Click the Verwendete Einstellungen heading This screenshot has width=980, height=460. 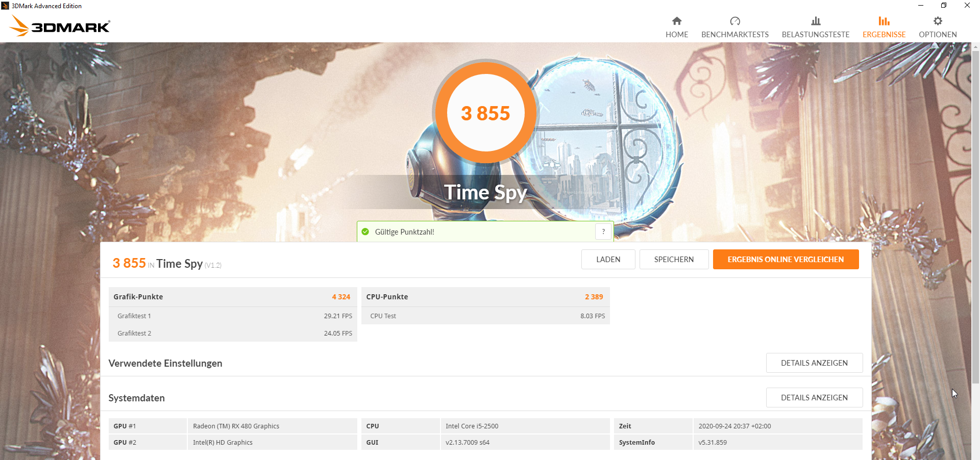tap(165, 363)
